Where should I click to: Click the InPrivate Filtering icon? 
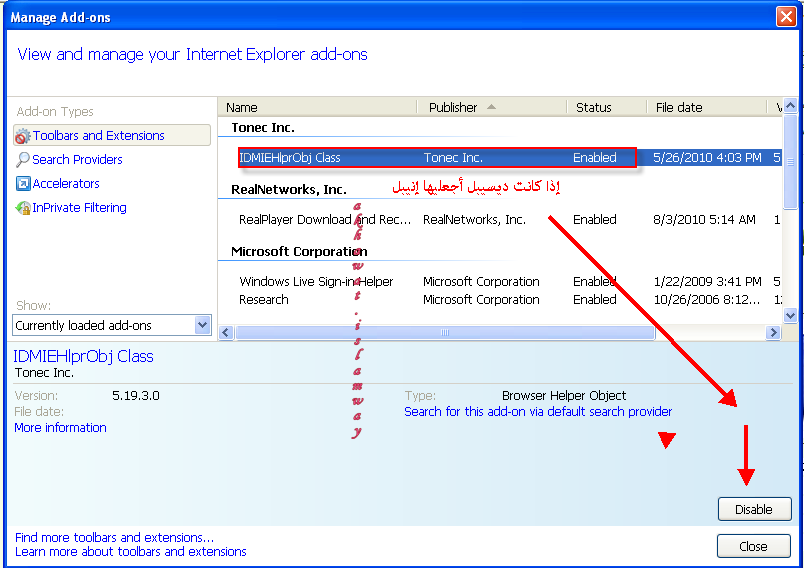coord(23,208)
